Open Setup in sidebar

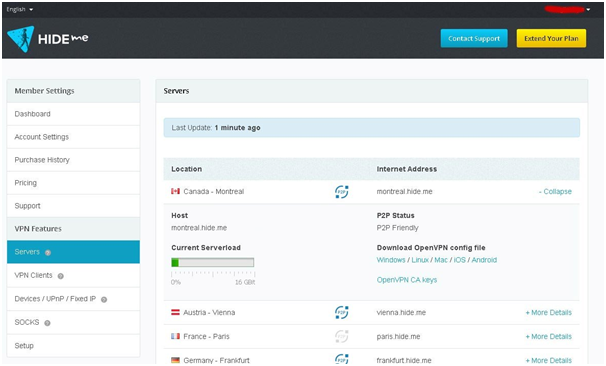click(73, 346)
